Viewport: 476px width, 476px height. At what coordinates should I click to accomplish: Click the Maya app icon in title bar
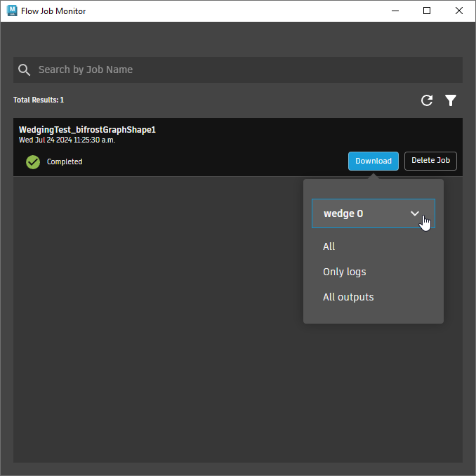click(12, 11)
